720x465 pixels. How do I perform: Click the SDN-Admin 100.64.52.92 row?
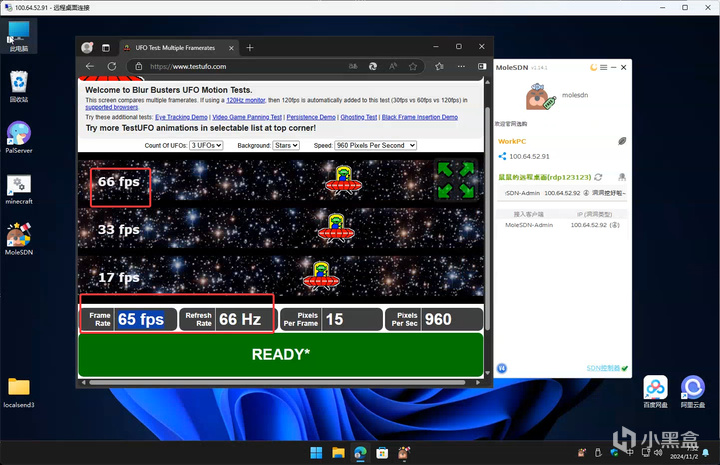[564, 193]
